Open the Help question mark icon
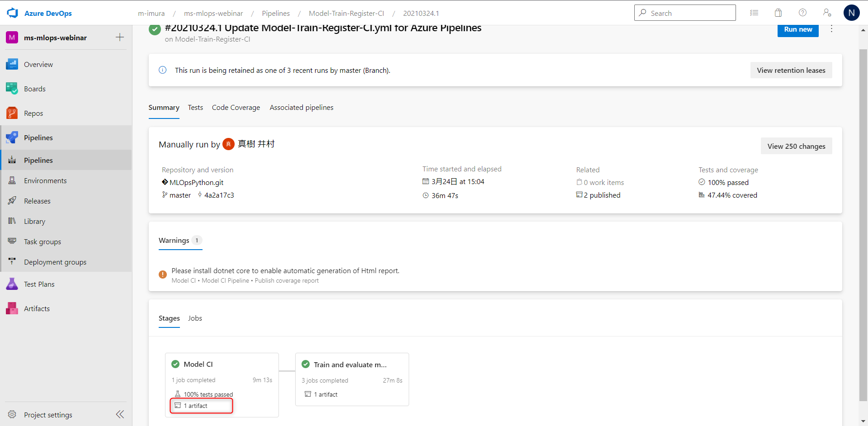This screenshot has width=868, height=426. coord(802,13)
